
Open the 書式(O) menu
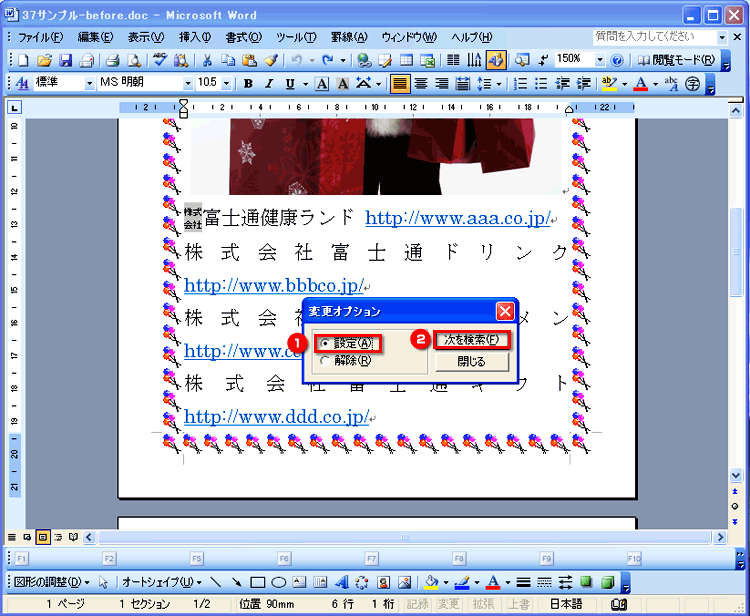(x=244, y=37)
